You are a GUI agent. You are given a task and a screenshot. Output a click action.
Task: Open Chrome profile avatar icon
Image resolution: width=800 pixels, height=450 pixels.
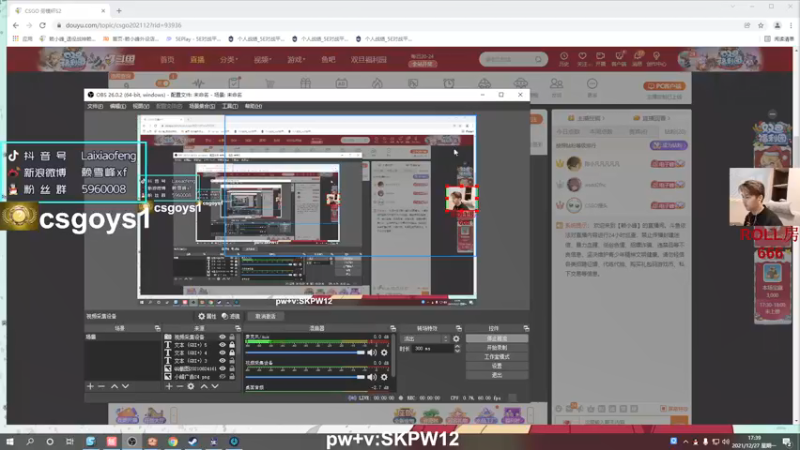[777, 25]
